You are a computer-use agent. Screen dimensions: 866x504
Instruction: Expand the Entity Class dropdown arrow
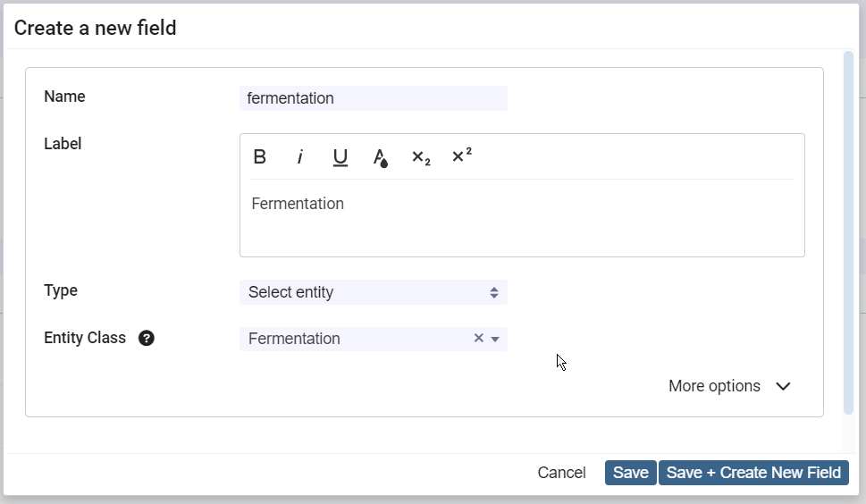(x=495, y=339)
